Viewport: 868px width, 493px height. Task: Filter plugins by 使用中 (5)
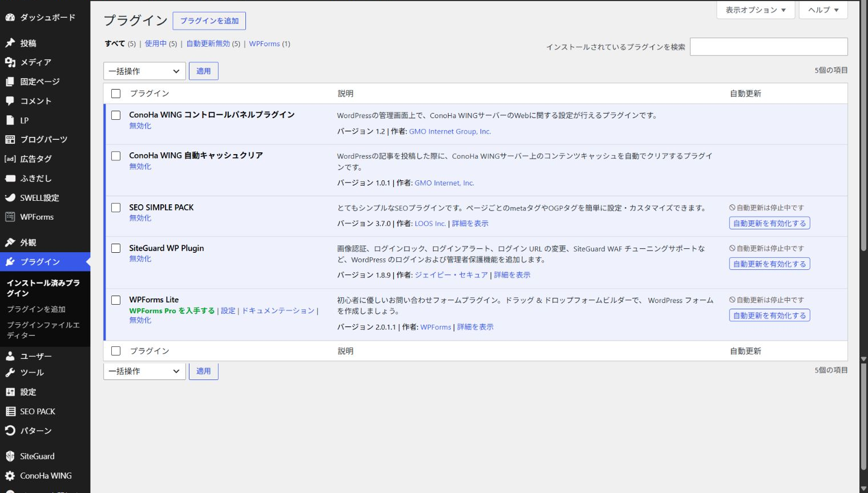pos(160,43)
